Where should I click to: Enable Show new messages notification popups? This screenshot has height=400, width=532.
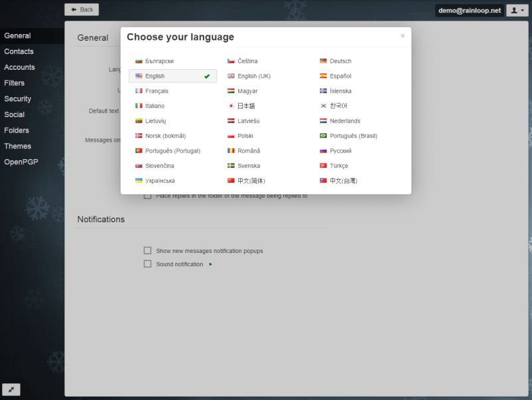(x=147, y=250)
